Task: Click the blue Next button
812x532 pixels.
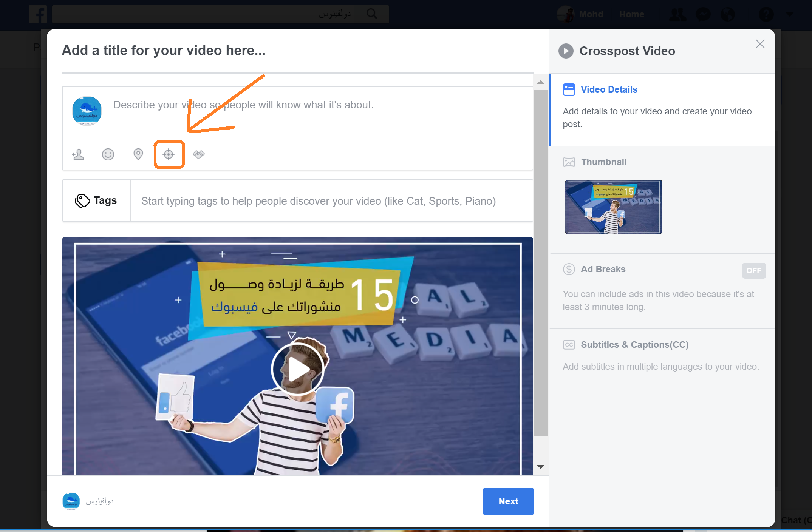Action: pyautogui.click(x=508, y=501)
